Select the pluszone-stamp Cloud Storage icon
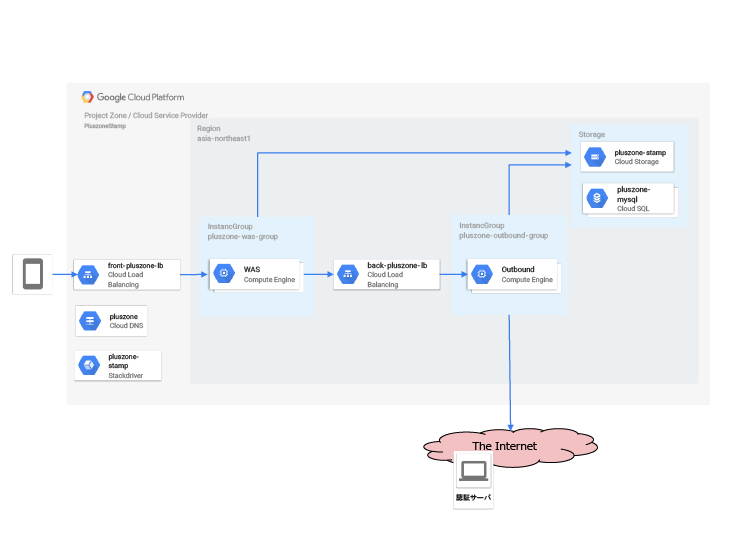This screenshot has height=539, width=730. 596,156
